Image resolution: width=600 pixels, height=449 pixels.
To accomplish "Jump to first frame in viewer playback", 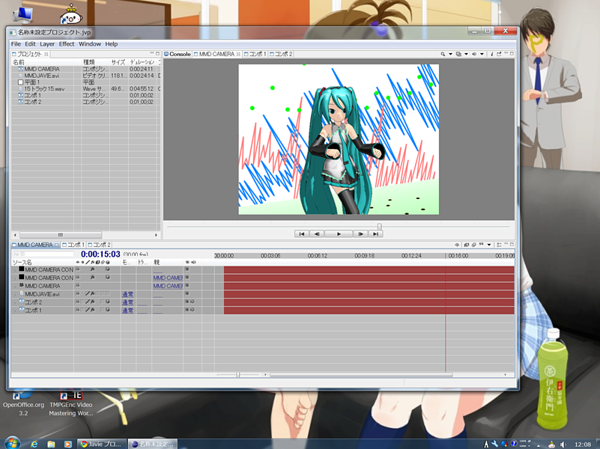I will pos(302,234).
